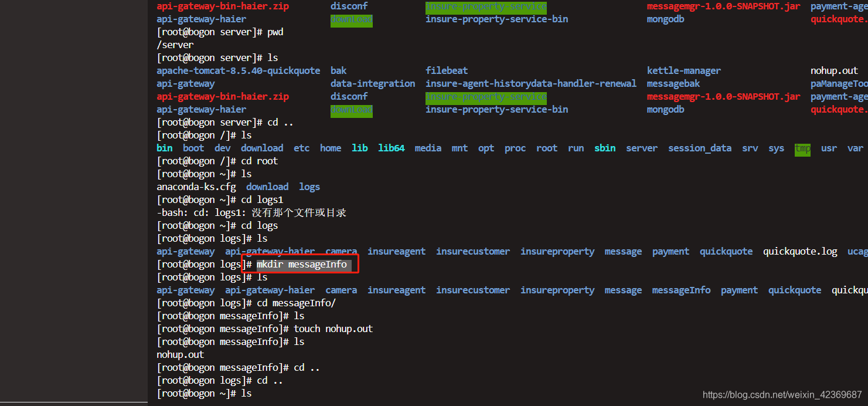Click the quickquote.log file name
This screenshot has height=406, width=868.
click(799, 251)
